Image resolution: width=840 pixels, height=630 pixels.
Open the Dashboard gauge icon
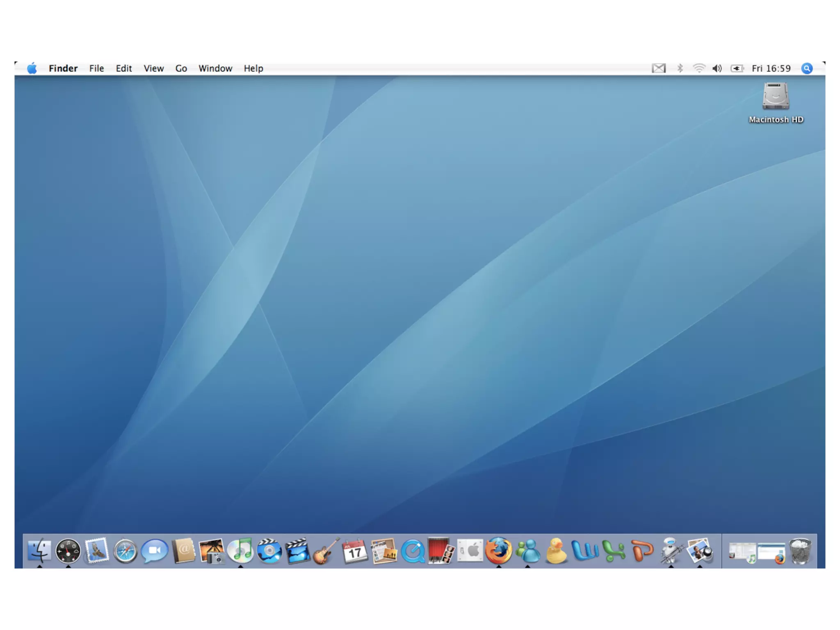pos(68,551)
